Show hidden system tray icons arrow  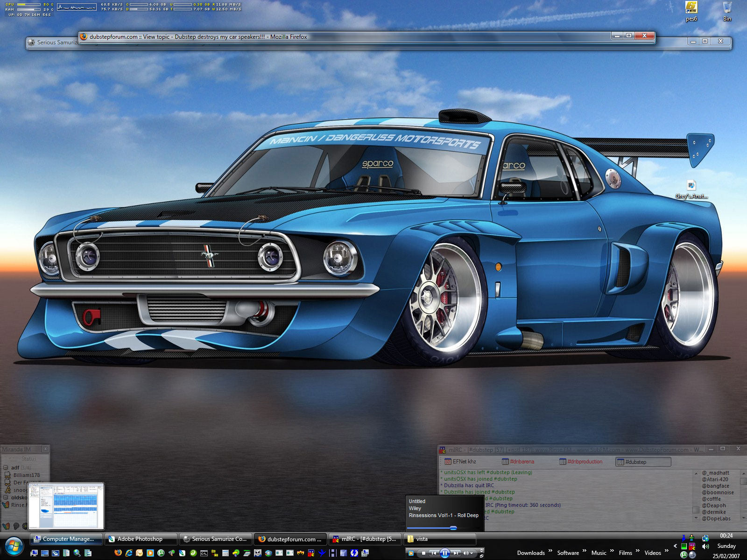click(675, 546)
